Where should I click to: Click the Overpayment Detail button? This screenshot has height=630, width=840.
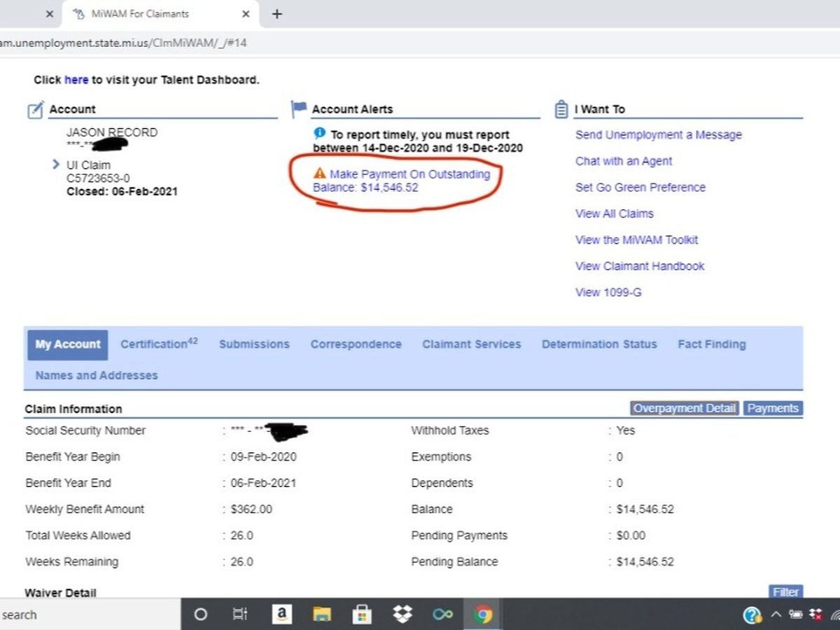coord(684,409)
